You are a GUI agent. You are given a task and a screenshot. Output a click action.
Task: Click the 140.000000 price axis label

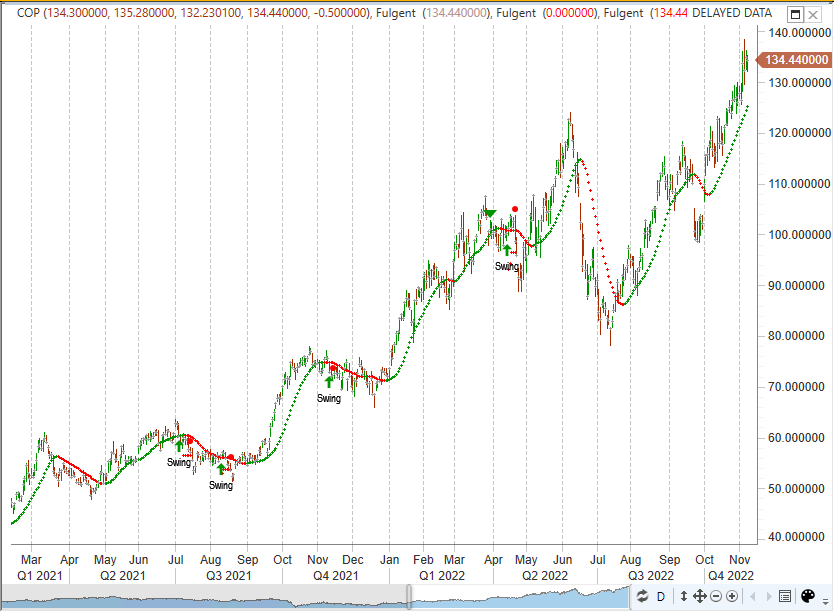tap(799, 33)
